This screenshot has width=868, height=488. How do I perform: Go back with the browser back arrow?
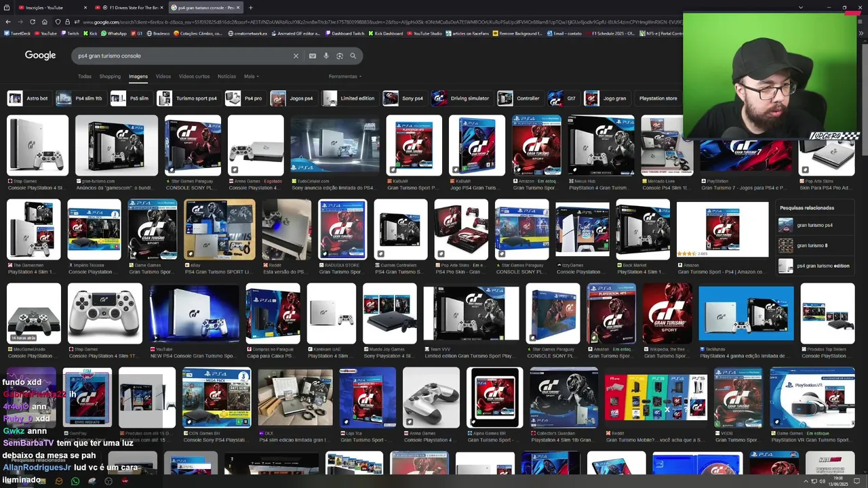click(x=8, y=22)
